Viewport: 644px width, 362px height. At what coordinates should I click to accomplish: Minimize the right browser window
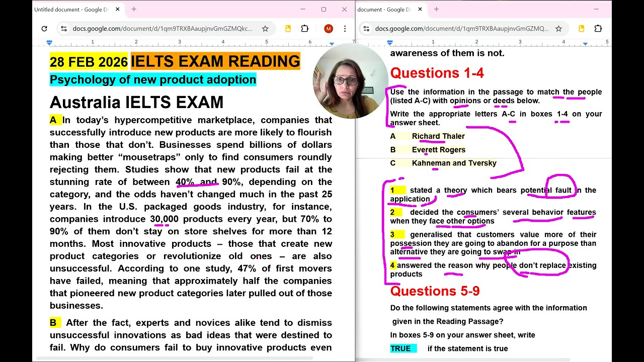[596, 9]
